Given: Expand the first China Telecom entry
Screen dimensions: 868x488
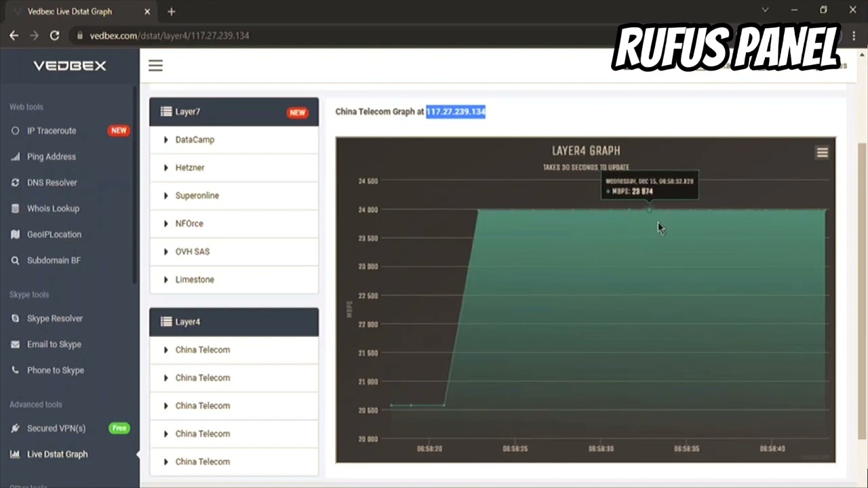Looking at the screenshot, I should point(234,350).
